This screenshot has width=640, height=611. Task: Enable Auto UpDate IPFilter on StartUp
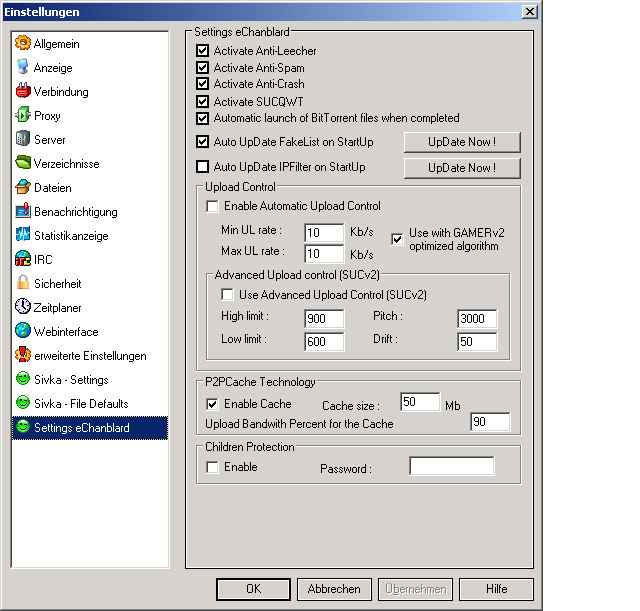tap(202, 167)
